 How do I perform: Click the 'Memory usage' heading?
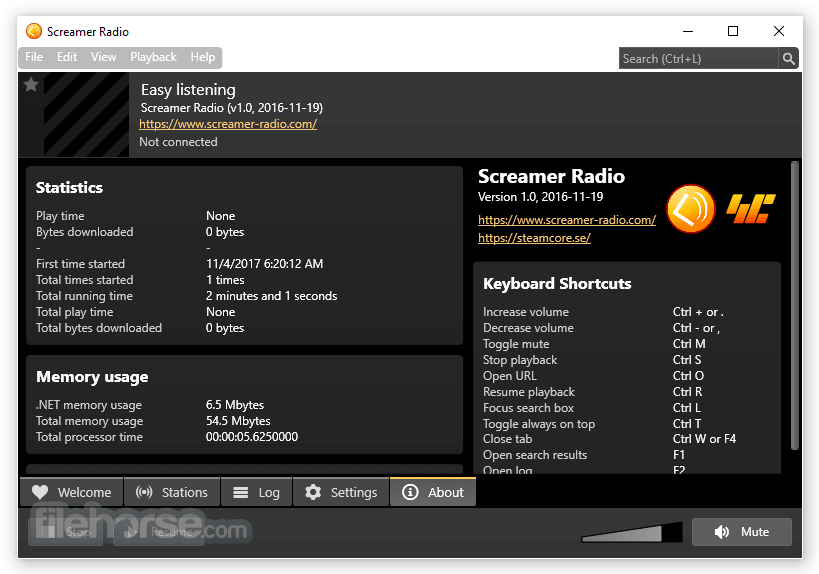pyautogui.click(x=92, y=377)
